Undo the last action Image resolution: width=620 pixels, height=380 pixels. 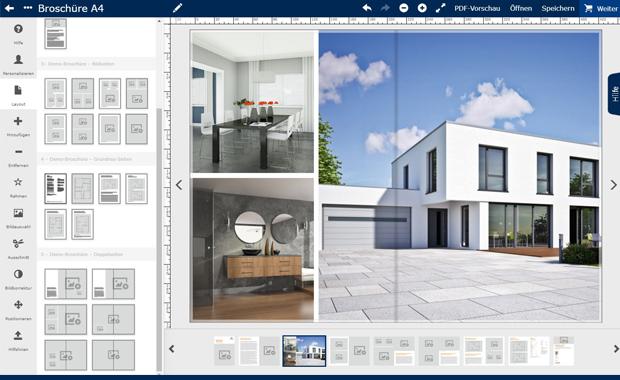[367, 8]
